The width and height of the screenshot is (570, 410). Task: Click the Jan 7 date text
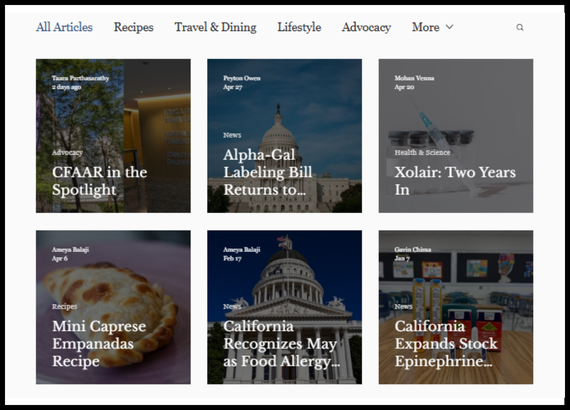[x=402, y=258]
